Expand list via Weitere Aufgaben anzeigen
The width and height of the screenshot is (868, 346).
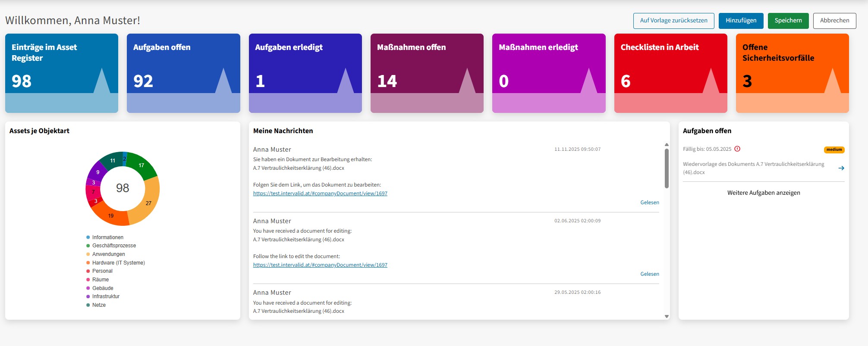763,193
